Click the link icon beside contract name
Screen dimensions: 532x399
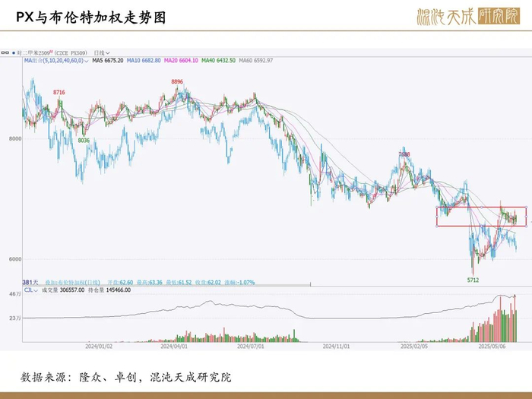(x=5, y=53)
